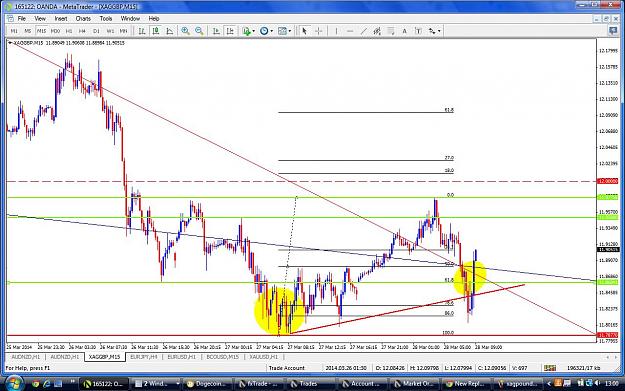Switch timeframe to M30
Viewport: 625px width, 391px height.
pyautogui.click(x=55, y=31)
